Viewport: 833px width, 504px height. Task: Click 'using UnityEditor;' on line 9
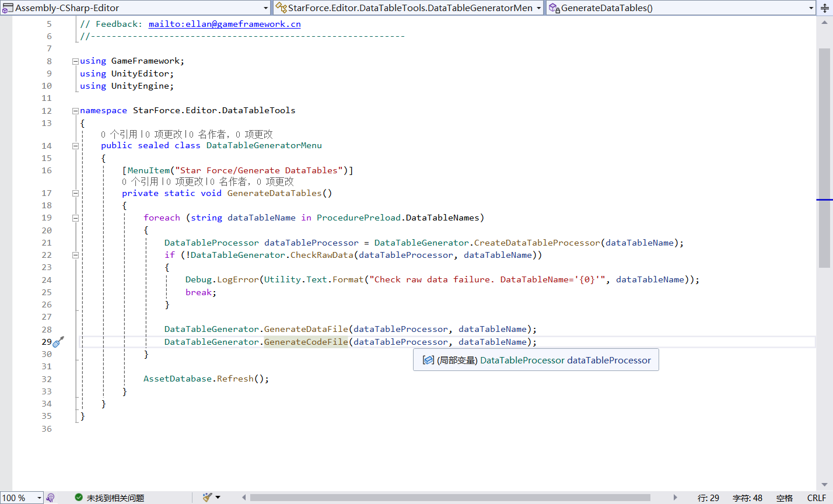tap(127, 73)
